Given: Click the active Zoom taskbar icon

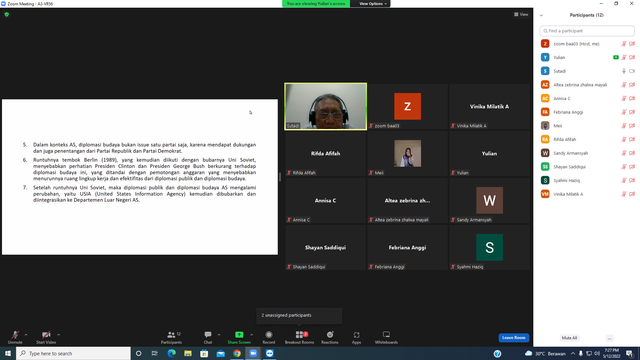Looking at the screenshot, I should tap(253, 353).
